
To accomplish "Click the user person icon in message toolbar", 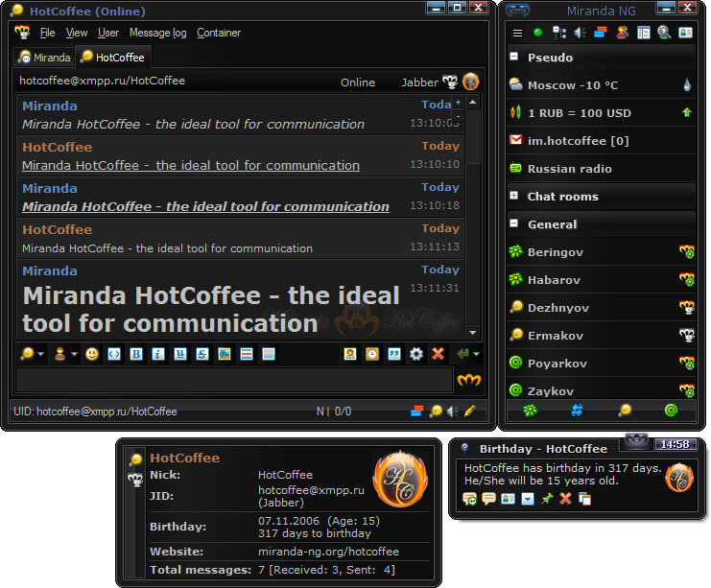I will click(59, 354).
